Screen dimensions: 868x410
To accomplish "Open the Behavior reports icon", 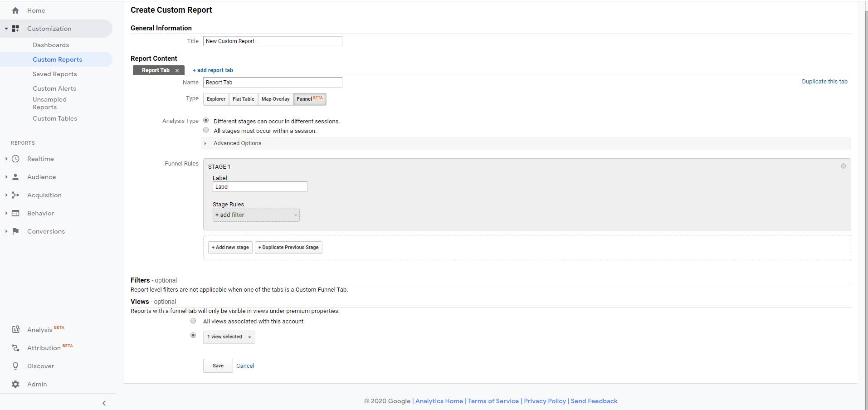I will pyautogui.click(x=15, y=213).
